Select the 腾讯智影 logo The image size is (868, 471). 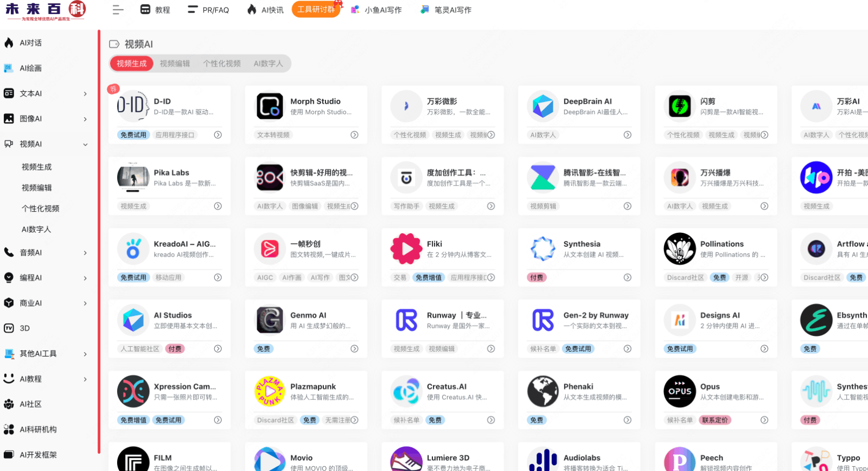543,177
